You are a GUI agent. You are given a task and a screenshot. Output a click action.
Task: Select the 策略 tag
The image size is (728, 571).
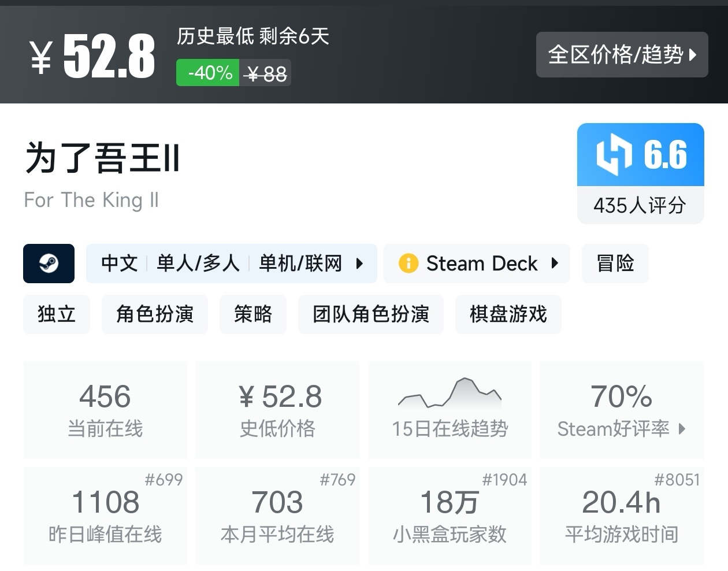(x=253, y=314)
